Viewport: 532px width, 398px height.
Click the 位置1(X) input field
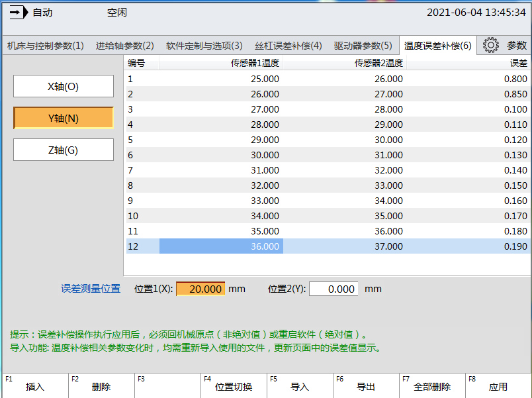click(x=200, y=289)
